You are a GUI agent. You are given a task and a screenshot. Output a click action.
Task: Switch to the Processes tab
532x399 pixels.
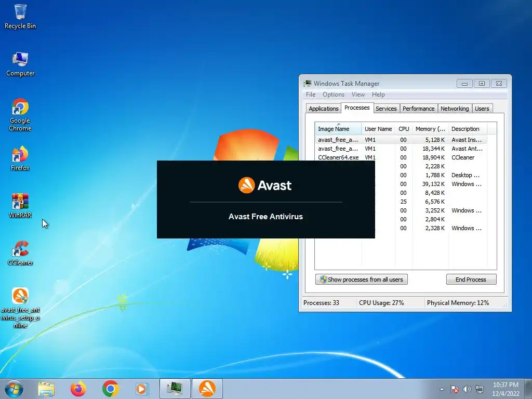[357, 108]
